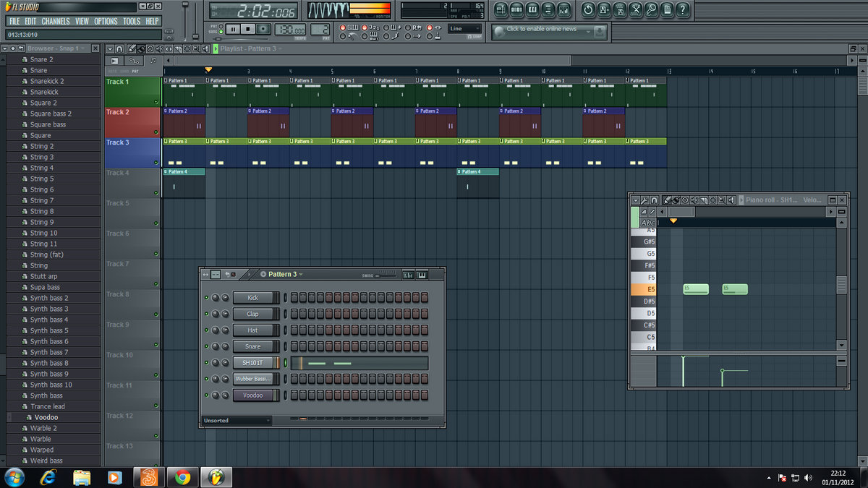Click the swing slider in the step sequencer
868x488 pixels.
click(387, 275)
